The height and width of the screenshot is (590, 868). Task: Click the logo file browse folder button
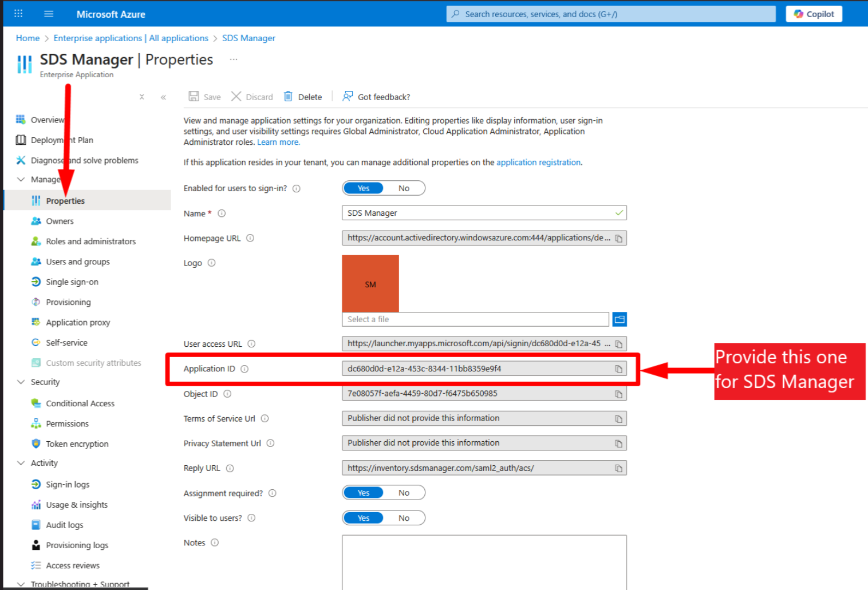(620, 319)
